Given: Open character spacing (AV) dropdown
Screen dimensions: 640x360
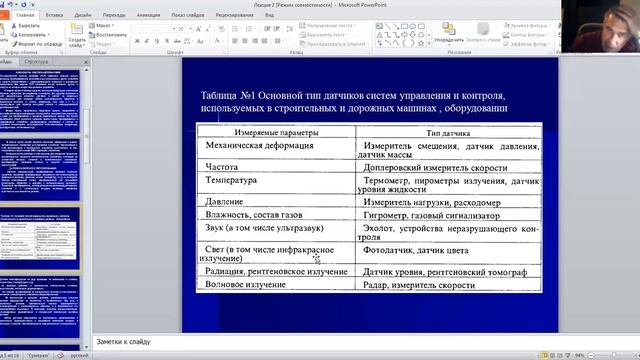Looking at the screenshot, I should tap(188, 41).
